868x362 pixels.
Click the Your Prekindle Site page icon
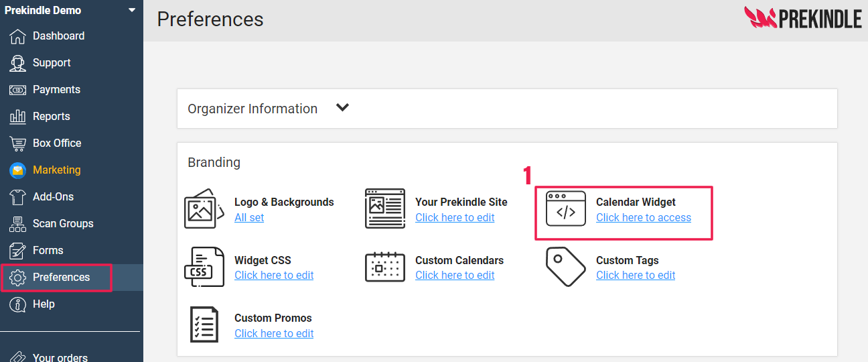click(385, 208)
